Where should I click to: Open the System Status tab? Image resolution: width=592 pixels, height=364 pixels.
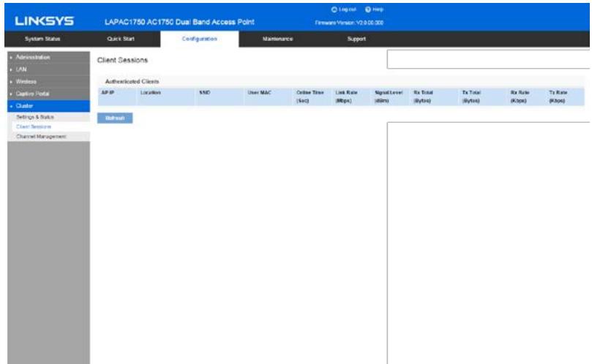click(x=42, y=39)
